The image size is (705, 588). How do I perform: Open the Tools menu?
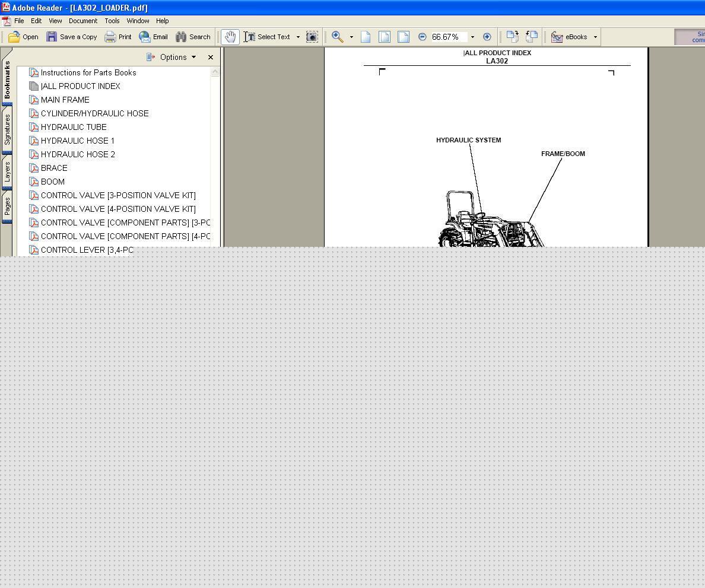[x=112, y=21]
